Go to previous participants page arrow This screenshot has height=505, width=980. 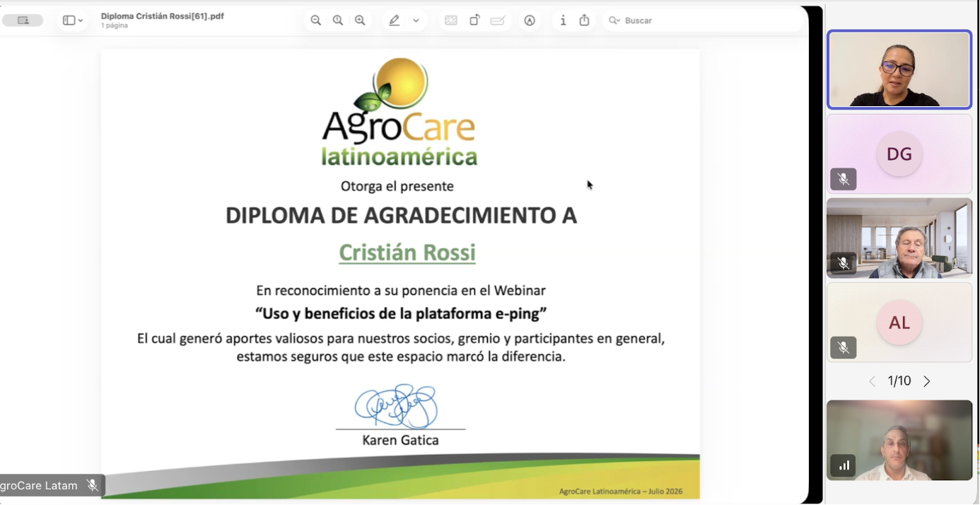click(873, 381)
